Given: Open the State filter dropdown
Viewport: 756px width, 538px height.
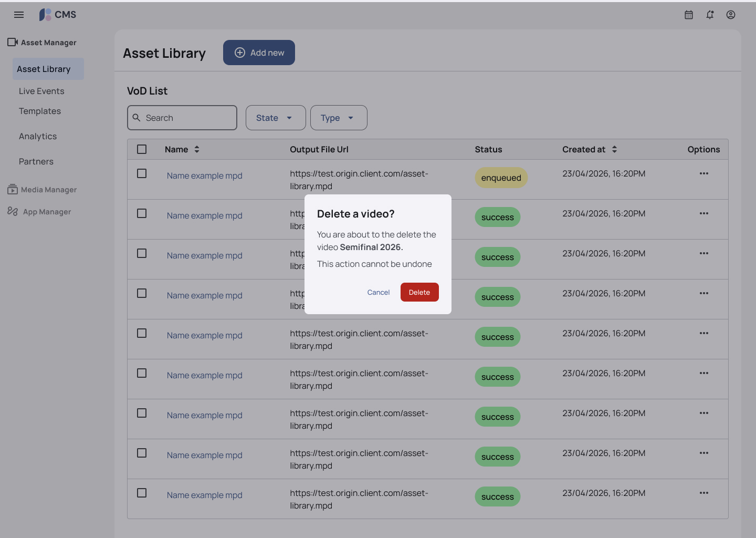Looking at the screenshot, I should pos(276,118).
